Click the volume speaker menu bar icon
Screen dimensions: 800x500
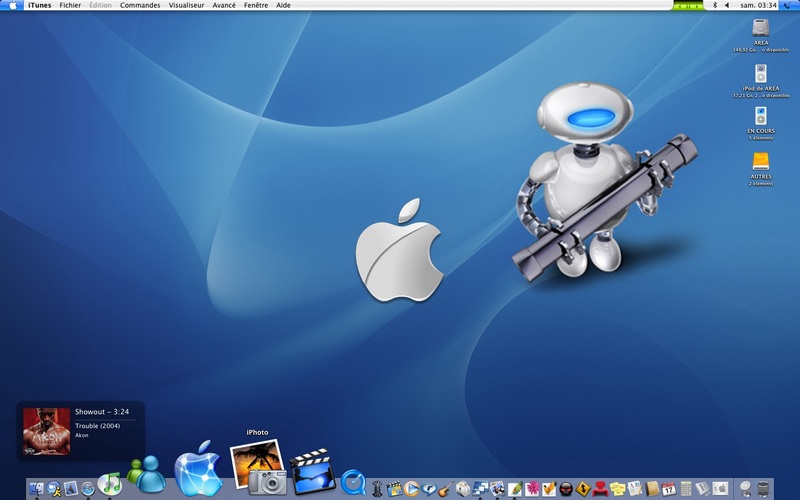pyautogui.click(x=727, y=5)
